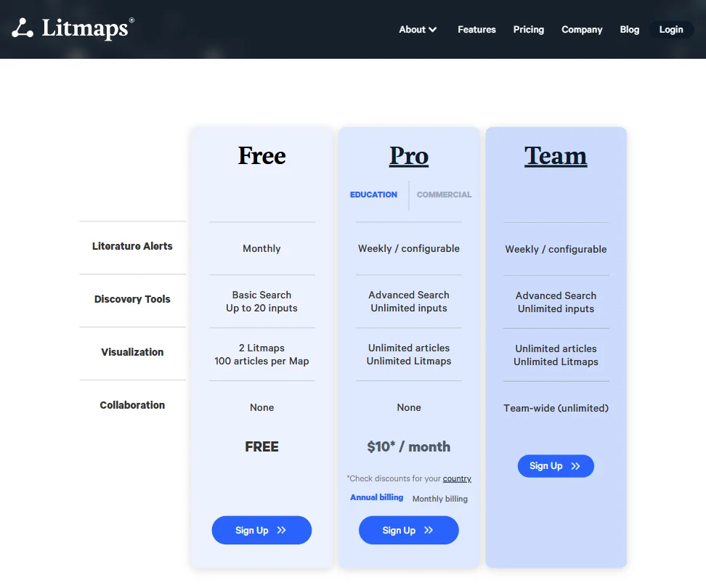Click the Visualization row label
This screenshot has width=706, height=588.
132,352
